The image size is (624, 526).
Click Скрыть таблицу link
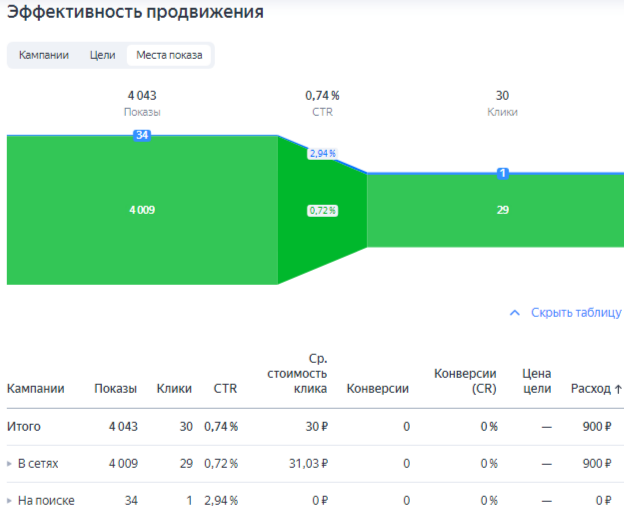tap(576, 313)
